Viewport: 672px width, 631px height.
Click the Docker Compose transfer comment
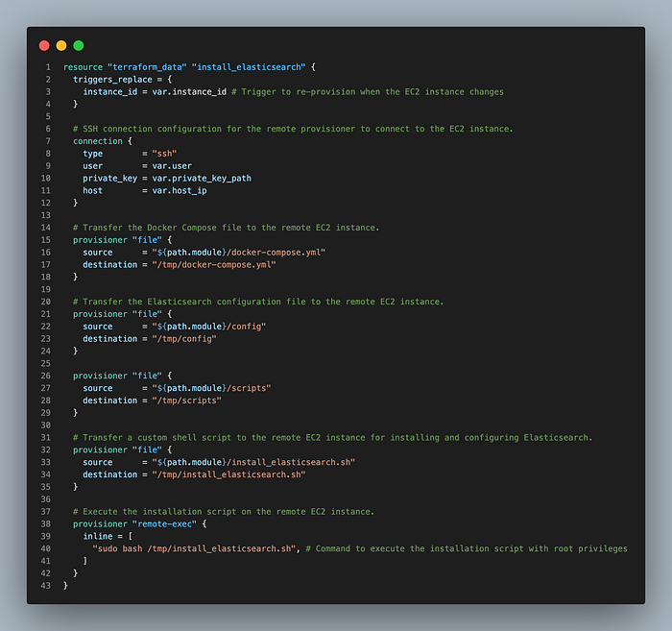coord(226,228)
